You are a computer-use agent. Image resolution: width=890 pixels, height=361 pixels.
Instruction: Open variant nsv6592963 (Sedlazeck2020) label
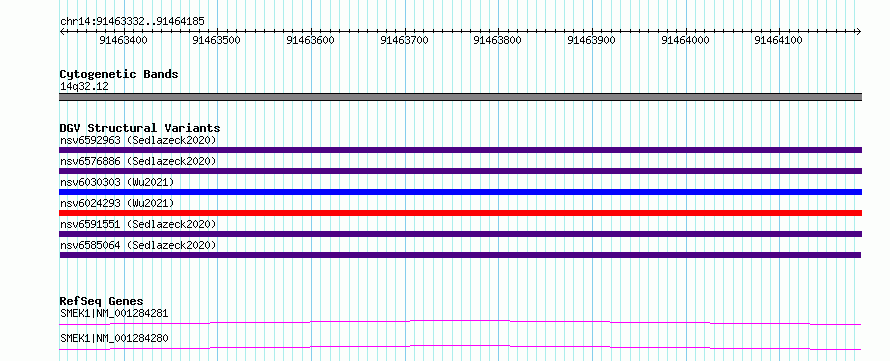pos(138,140)
